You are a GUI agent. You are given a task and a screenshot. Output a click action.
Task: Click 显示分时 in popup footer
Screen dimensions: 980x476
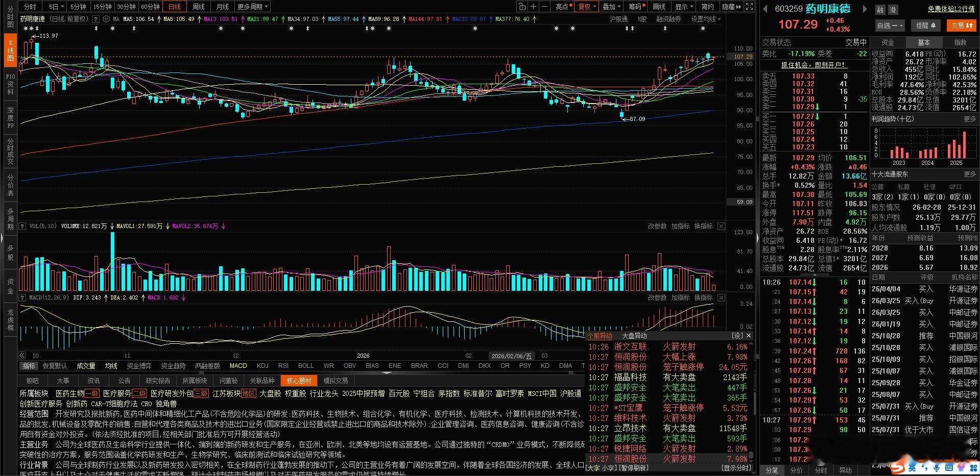736,468
